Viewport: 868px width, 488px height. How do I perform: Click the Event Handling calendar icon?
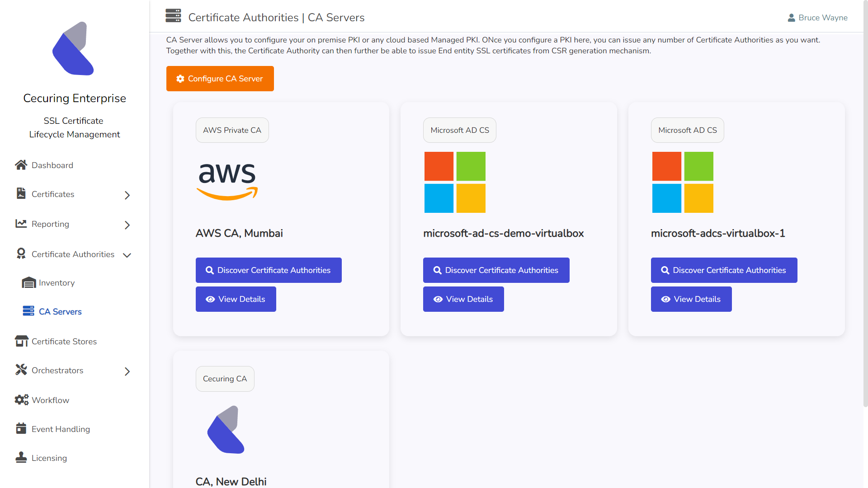tap(21, 428)
